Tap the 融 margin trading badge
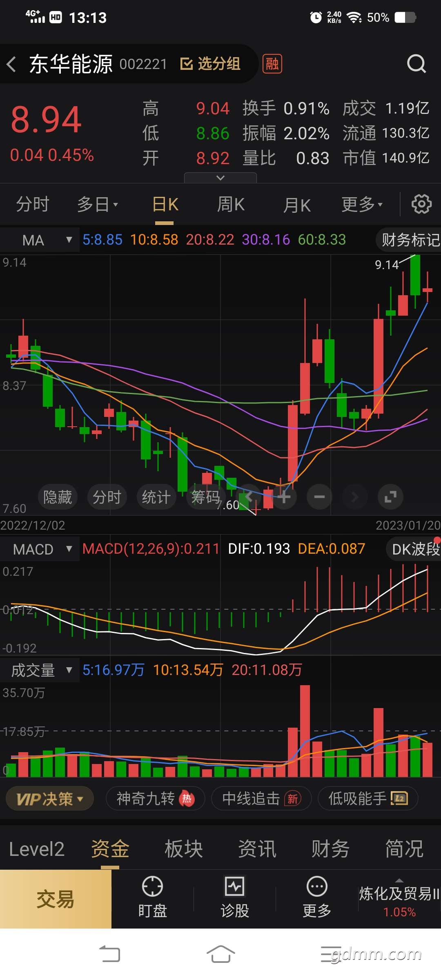 tap(272, 64)
